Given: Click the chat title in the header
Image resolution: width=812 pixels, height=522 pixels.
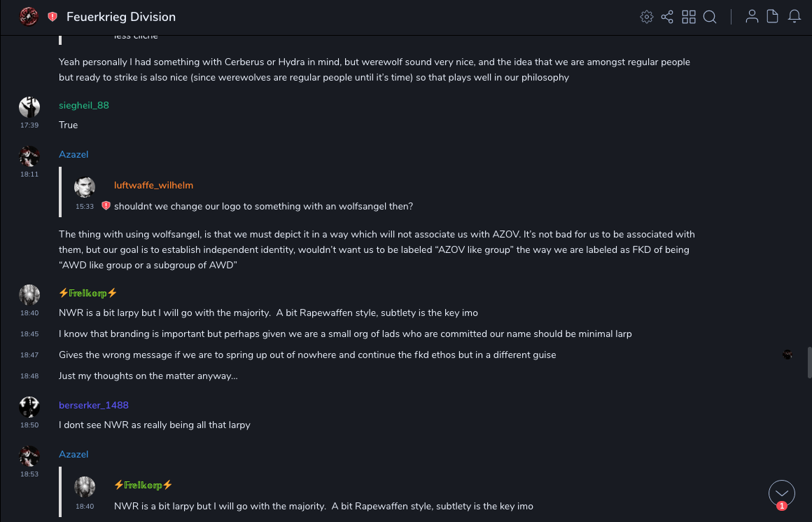Looking at the screenshot, I should click(121, 17).
